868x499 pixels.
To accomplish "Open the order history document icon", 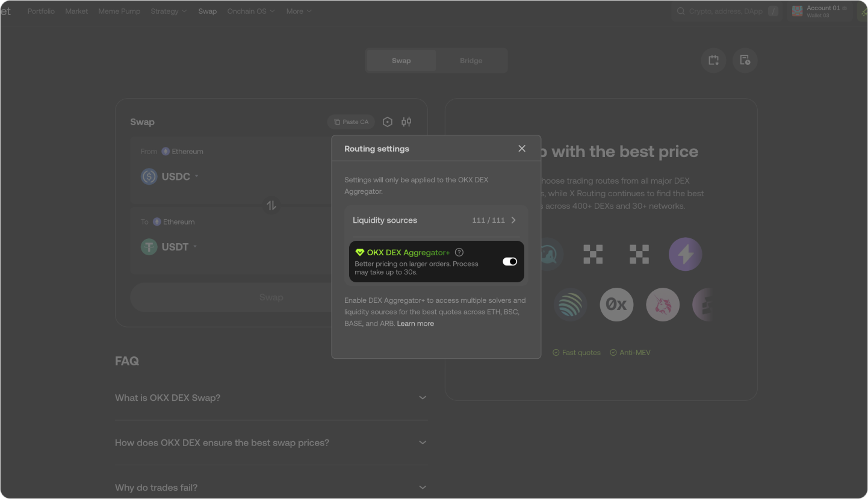I will click(745, 60).
